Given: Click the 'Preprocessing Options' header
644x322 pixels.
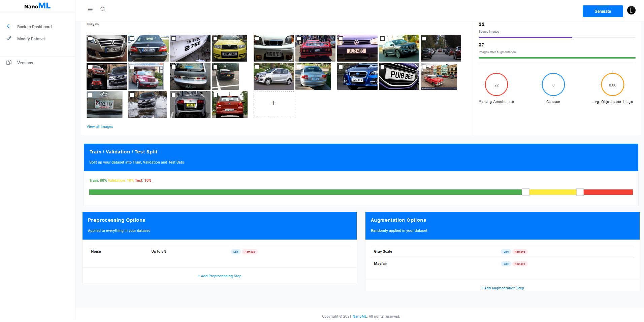Looking at the screenshot, I should tap(117, 220).
